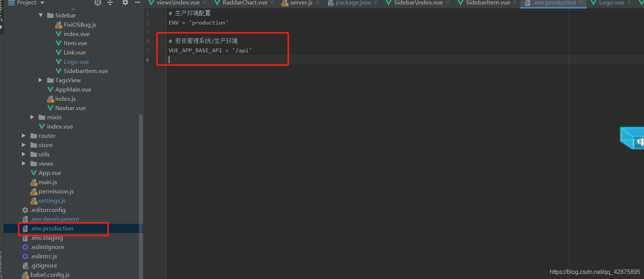The width and height of the screenshot is (644, 279).
Task: Select AppMain.vue in project tree
Action: 73,89
